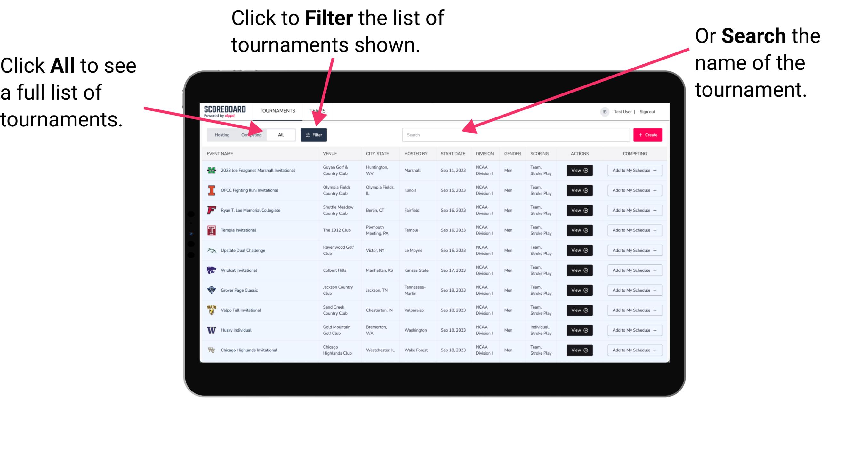The width and height of the screenshot is (868, 467).
Task: Expand the TEAMS navigation tab
Action: (x=318, y=110)
